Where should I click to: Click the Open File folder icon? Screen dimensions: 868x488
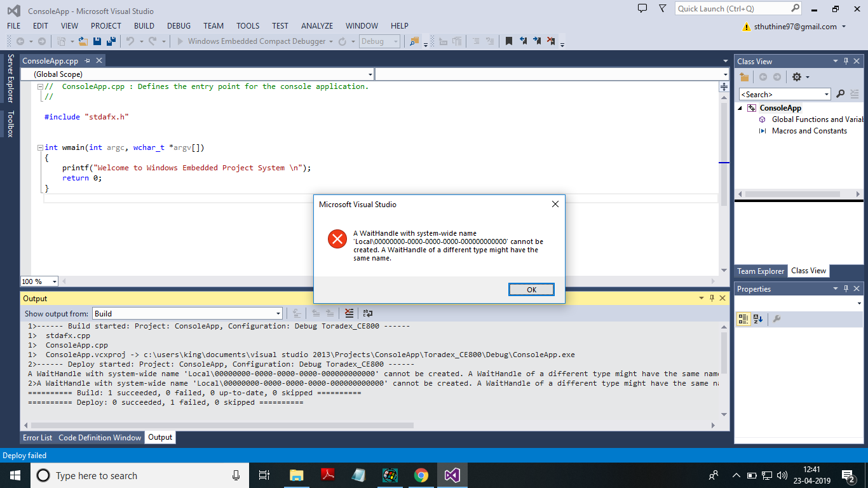point(83,41)
